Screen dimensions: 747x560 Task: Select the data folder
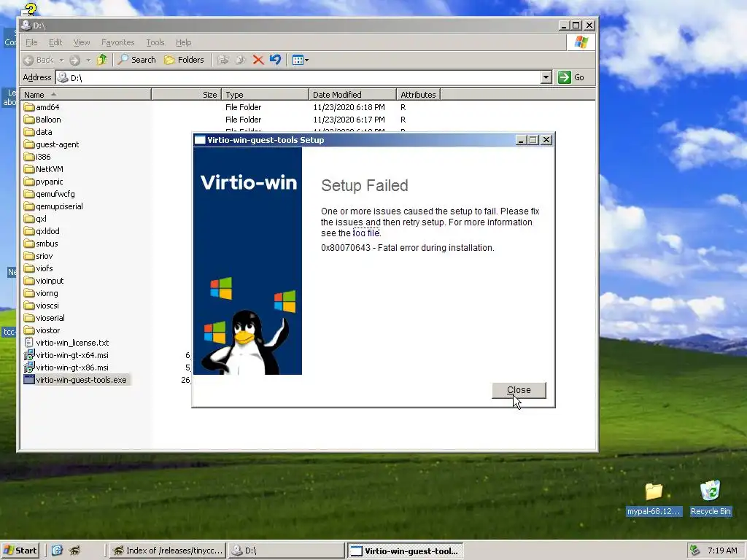(38, 132)
